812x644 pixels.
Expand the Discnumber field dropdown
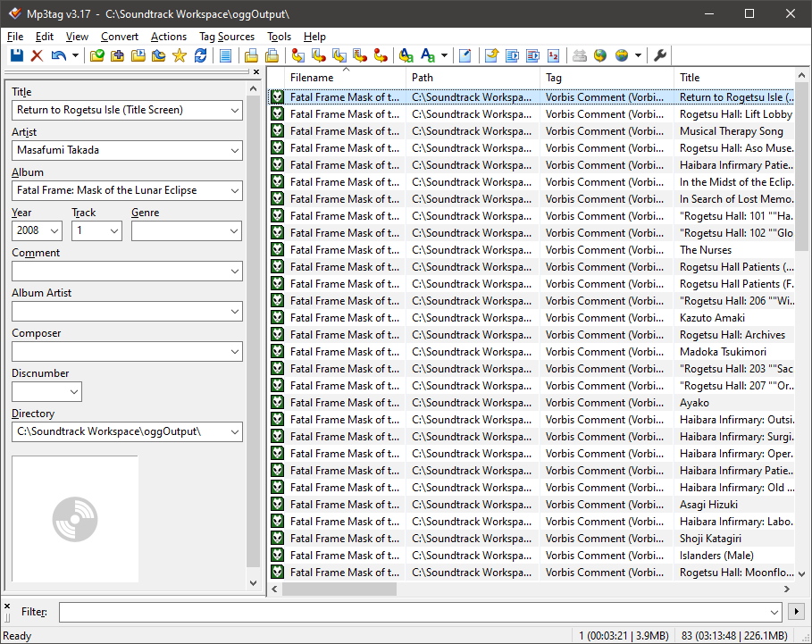pos(74,392)
